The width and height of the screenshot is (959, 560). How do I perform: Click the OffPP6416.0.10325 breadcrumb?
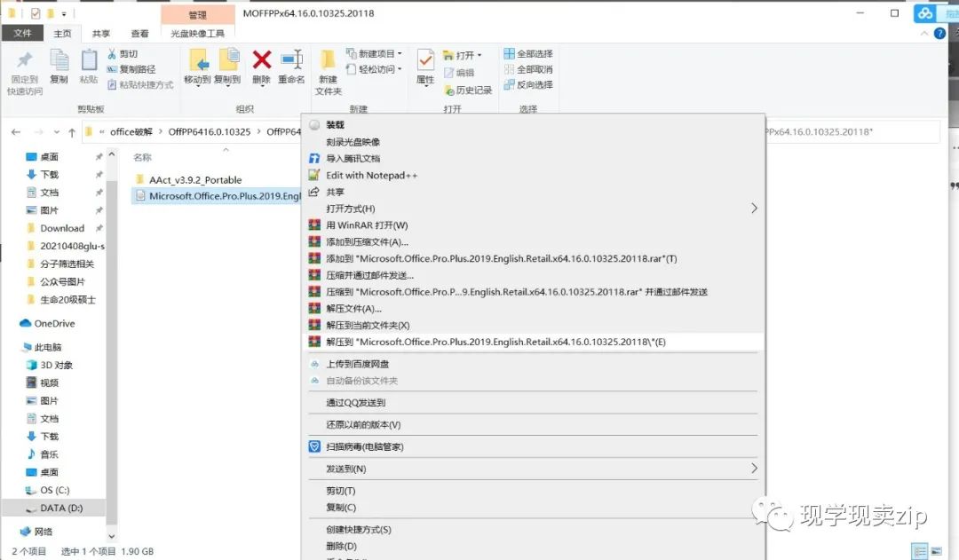(210, 131)
